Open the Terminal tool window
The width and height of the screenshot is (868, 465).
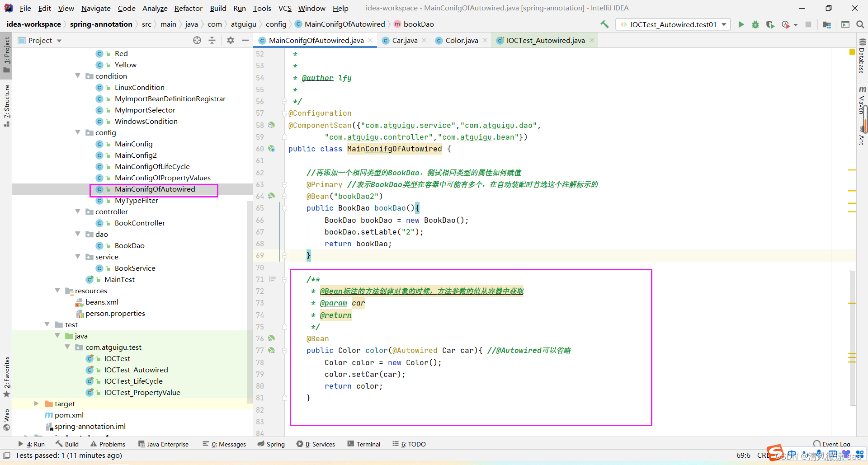(x=364, y=444)
